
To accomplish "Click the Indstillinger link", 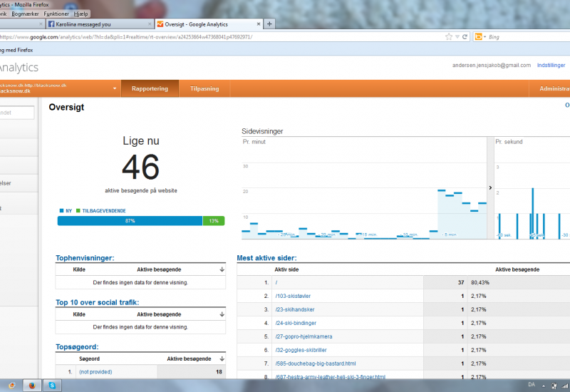I will tap(553, 65).
